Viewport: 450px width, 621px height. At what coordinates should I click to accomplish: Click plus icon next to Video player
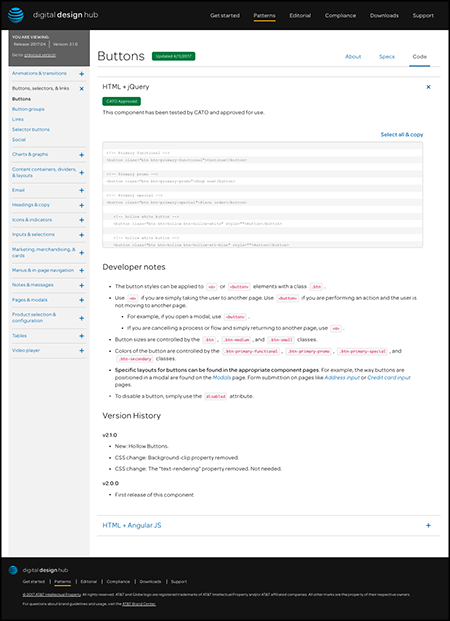tap(82, 351)
